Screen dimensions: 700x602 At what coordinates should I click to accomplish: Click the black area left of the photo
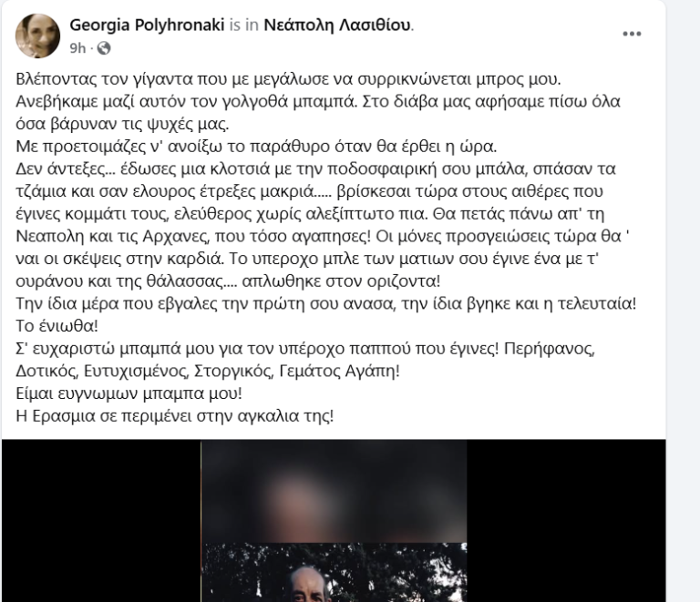[x=101, y=521]
